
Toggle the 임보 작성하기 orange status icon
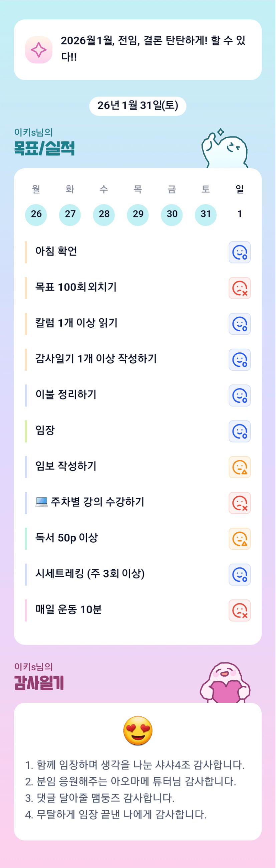tap(239, 467)
